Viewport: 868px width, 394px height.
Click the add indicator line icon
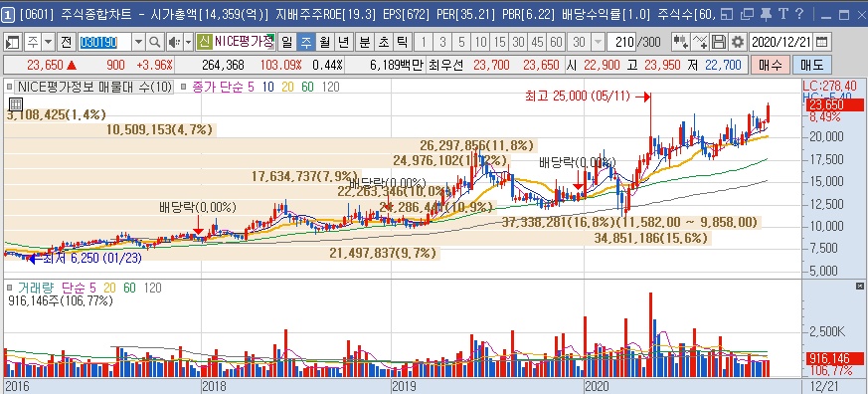(x=700, y=42)
